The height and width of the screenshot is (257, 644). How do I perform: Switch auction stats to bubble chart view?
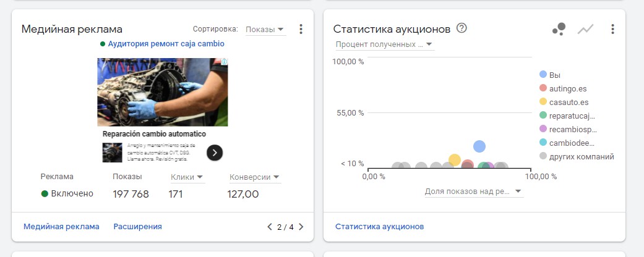click(559, 29)
